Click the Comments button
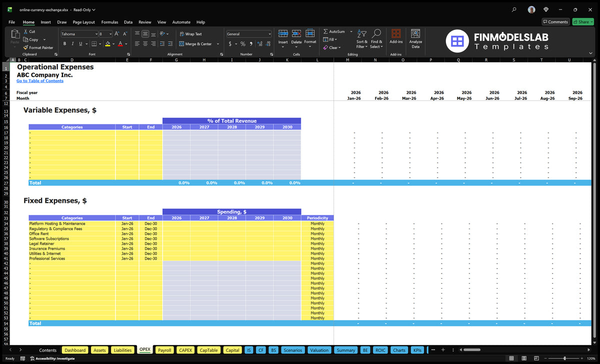The height and width of the screenshot is (364, 600). 555,22
